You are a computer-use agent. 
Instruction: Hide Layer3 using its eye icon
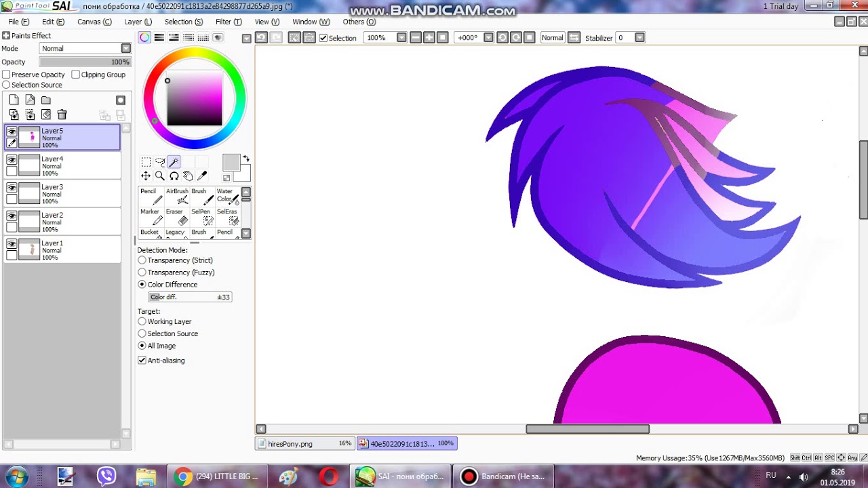point(12,188)
